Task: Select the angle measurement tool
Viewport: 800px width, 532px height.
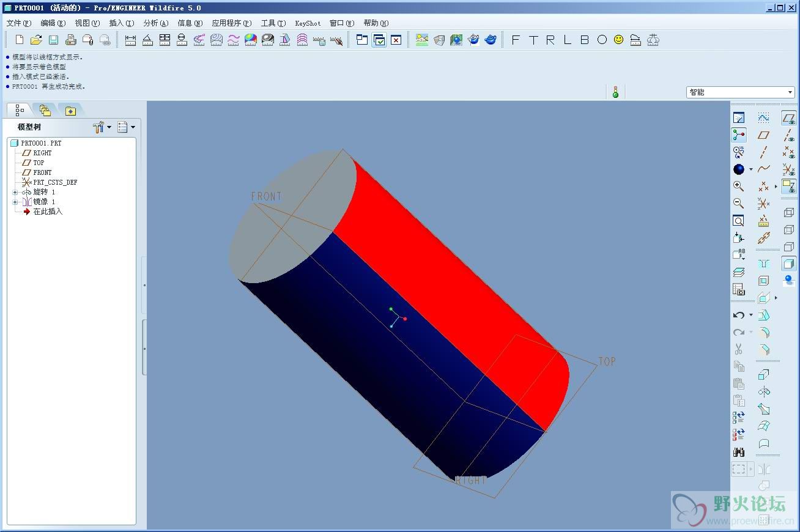Action: [x=147, y=40]
